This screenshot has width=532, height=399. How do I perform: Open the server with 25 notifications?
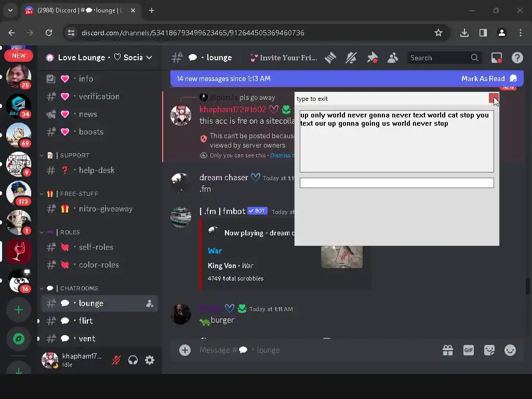tap(19, 77)
